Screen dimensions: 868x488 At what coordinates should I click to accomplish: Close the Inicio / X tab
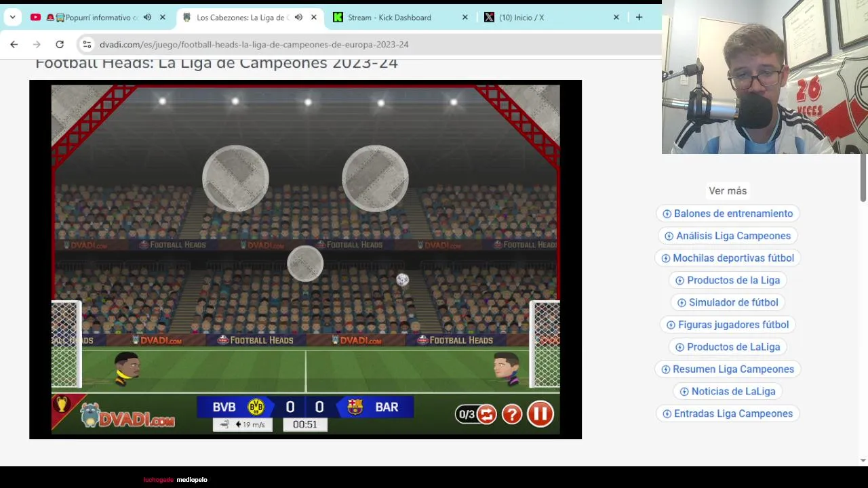coord(616,17)
